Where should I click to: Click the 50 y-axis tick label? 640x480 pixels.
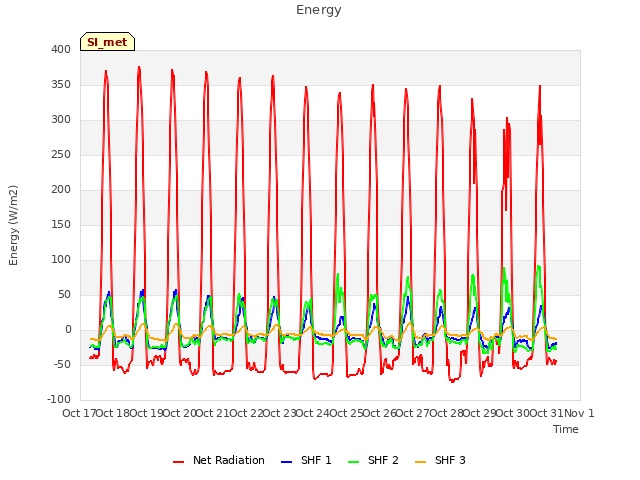[64, 295]
